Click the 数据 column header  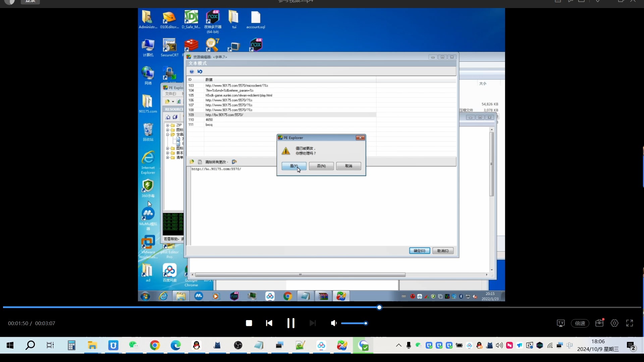tap(290, 79)
